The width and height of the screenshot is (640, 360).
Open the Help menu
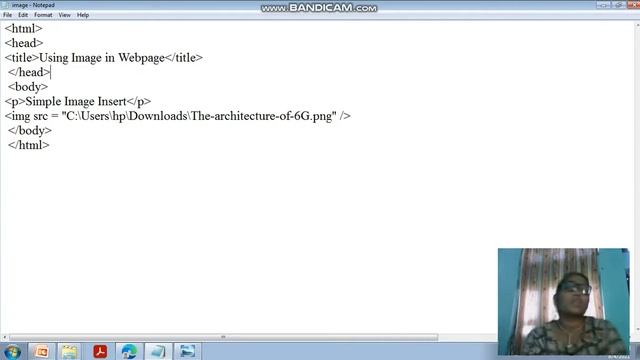[83, 15]
